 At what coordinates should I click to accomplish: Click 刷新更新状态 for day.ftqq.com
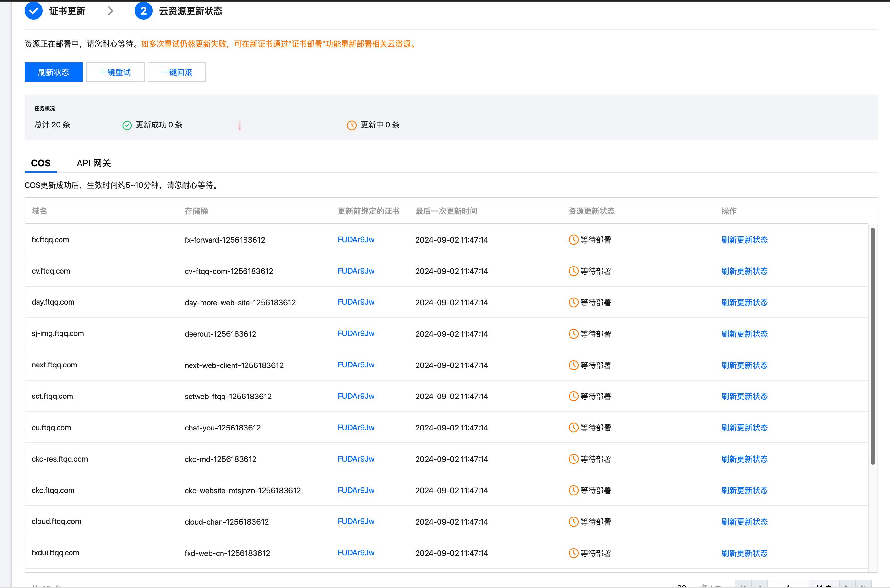[744, 303]
